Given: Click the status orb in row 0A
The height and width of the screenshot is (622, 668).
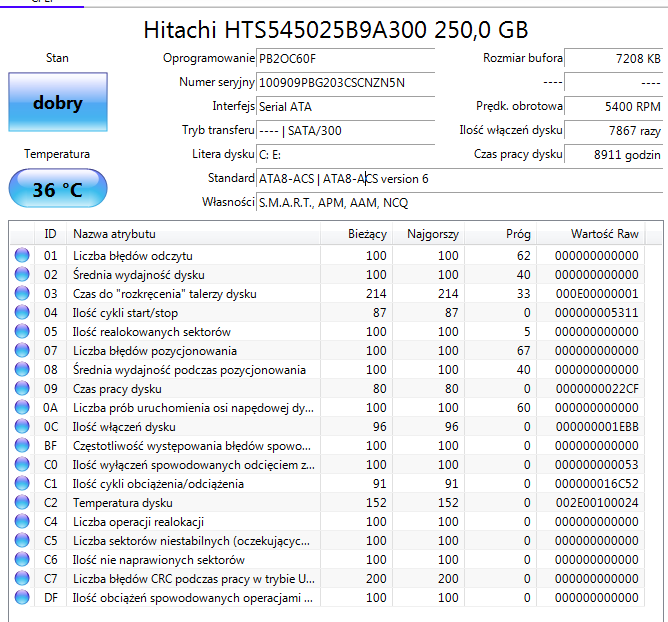Looking at the screenshot, I should (22, 407).
